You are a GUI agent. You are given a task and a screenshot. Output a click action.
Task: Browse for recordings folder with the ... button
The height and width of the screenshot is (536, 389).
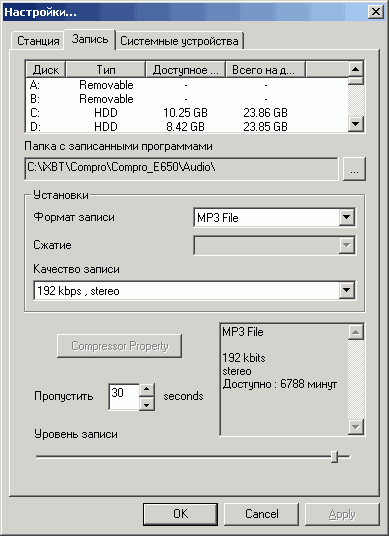pyautogui.click(x=354, y=169)
